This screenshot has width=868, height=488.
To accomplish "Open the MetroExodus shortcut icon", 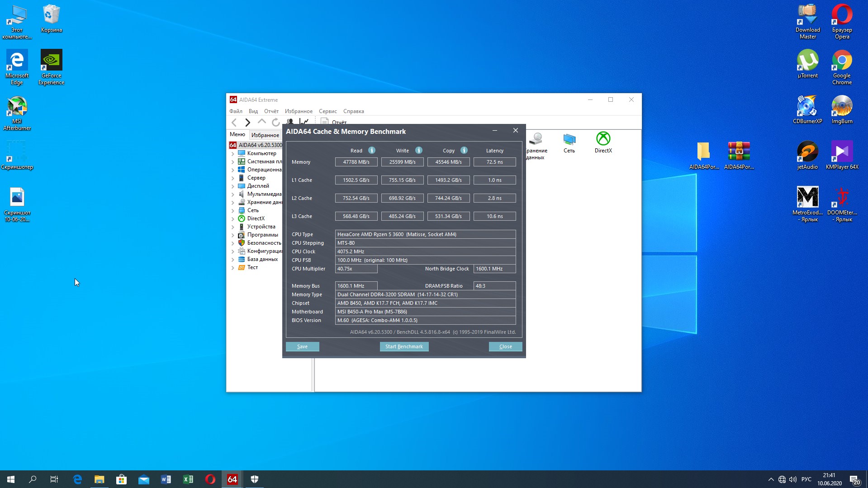I will pyautogui.click(x=807, y=204).
